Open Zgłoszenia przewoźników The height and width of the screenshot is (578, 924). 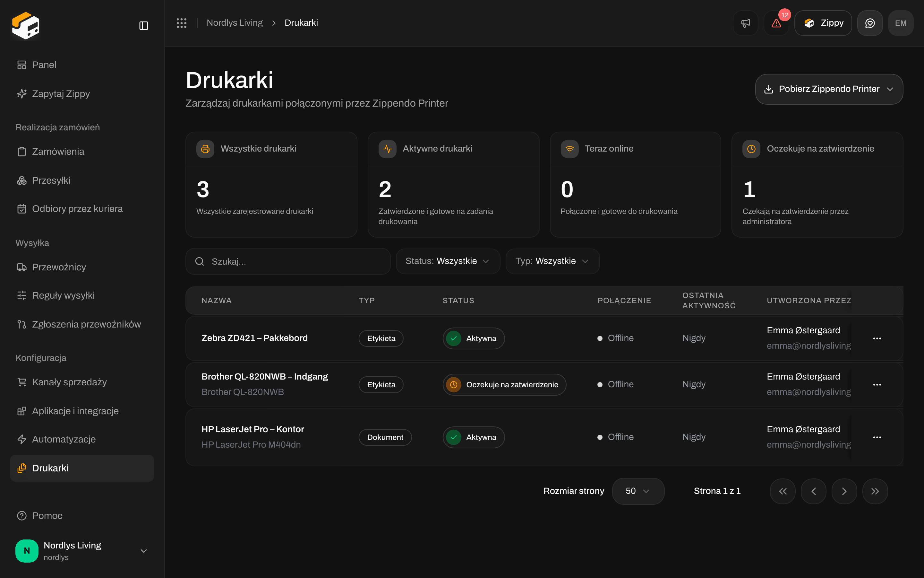(82, 325)
